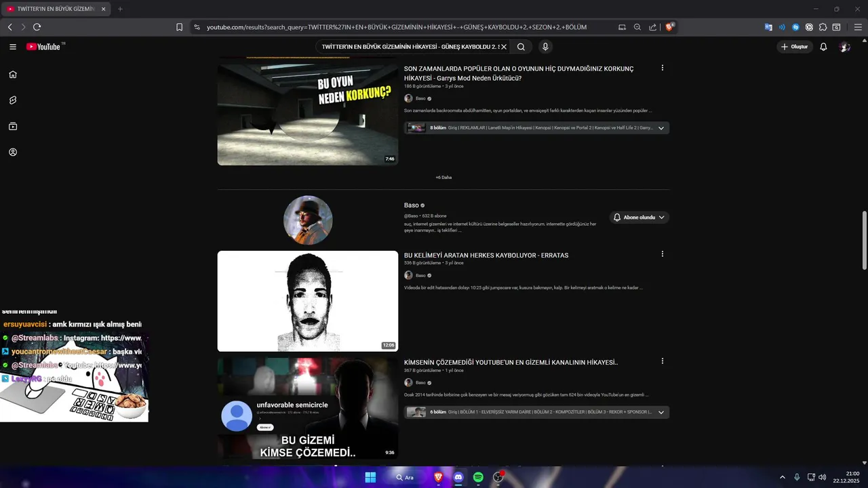
Task: Open SON ZAMANLARDA POPÜLER video title
Action: (x=519, y=73)
